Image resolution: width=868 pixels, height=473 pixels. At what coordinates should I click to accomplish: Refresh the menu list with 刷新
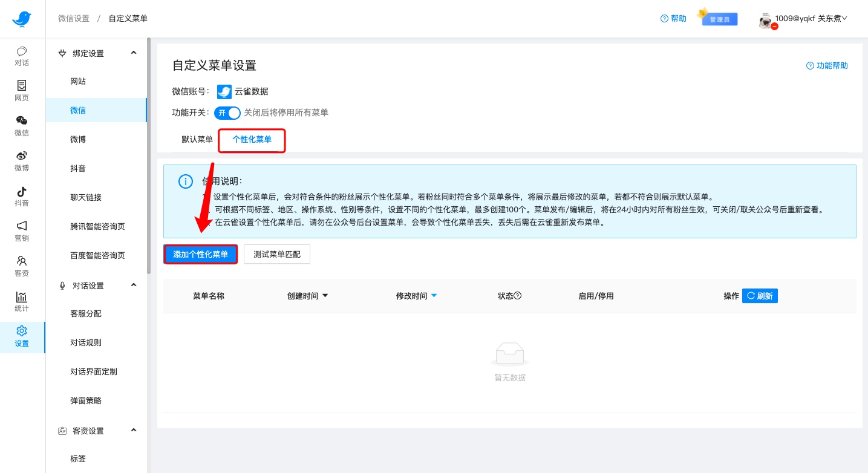click(760, 296)
